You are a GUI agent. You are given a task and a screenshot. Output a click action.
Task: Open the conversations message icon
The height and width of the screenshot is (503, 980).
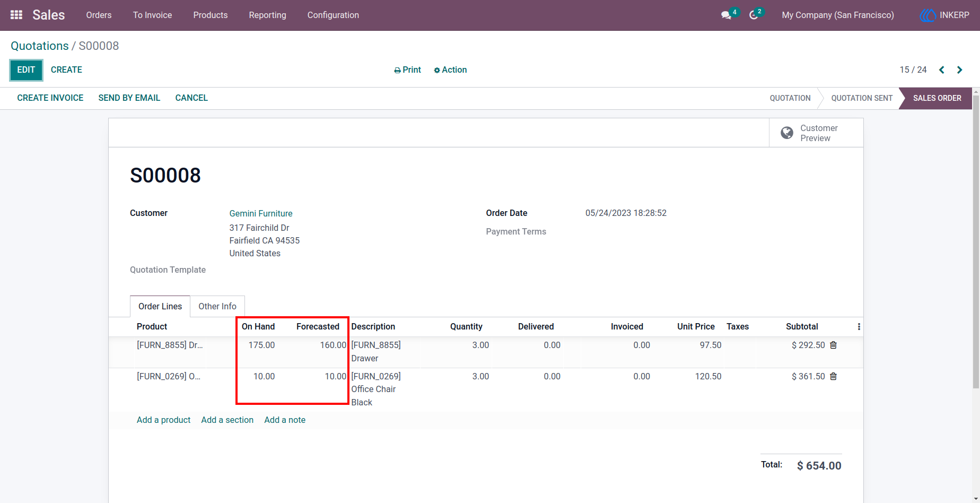[x=726, y=15]
